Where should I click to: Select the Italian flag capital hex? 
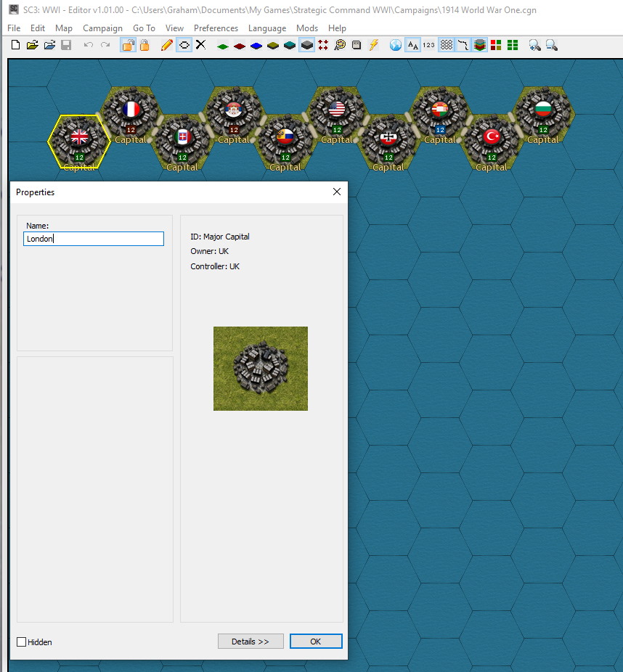click(x=182, y=142)
